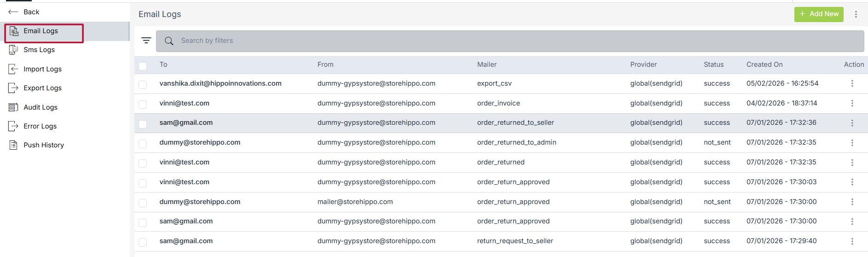Check the vanshika.dixit email row checkbox
Screen dimensions: 868x257
click(x=143, y=85)
